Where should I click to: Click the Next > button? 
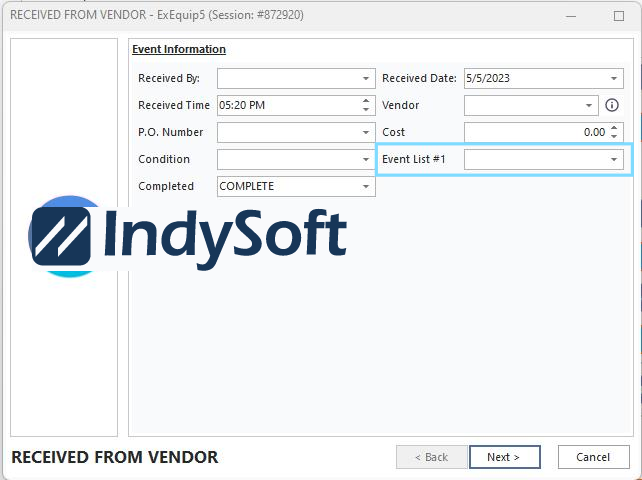point(504,457)
